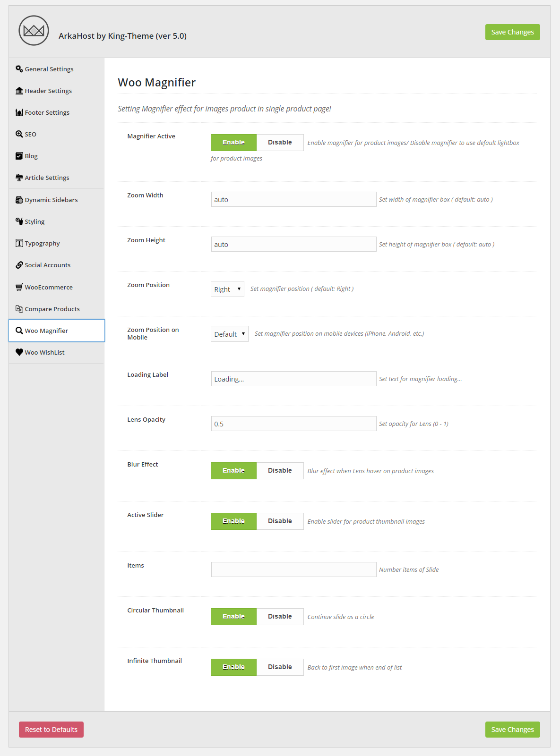Click the heart icon beside Woo WishList
This screenshot has height=756, width=560.
click(19, 352)
